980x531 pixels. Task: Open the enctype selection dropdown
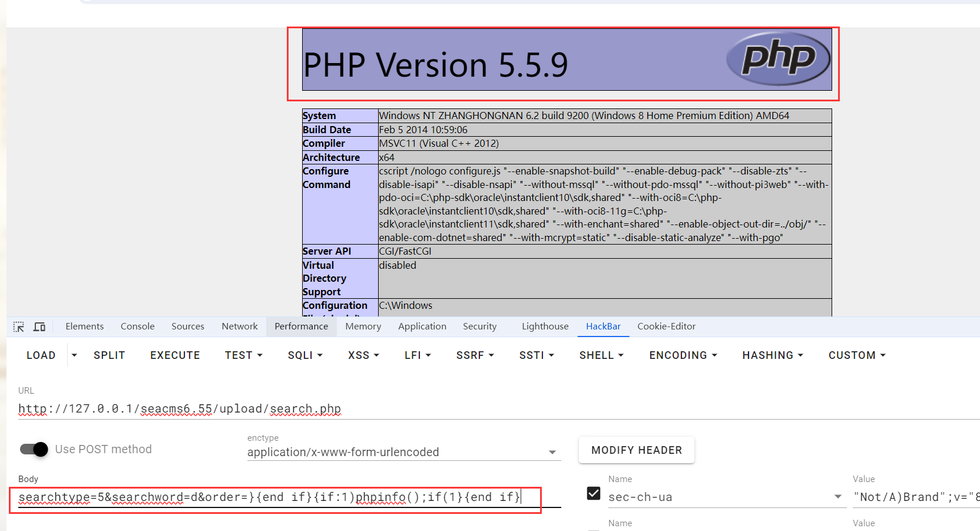pyautogui.click(x=403, y=452)
